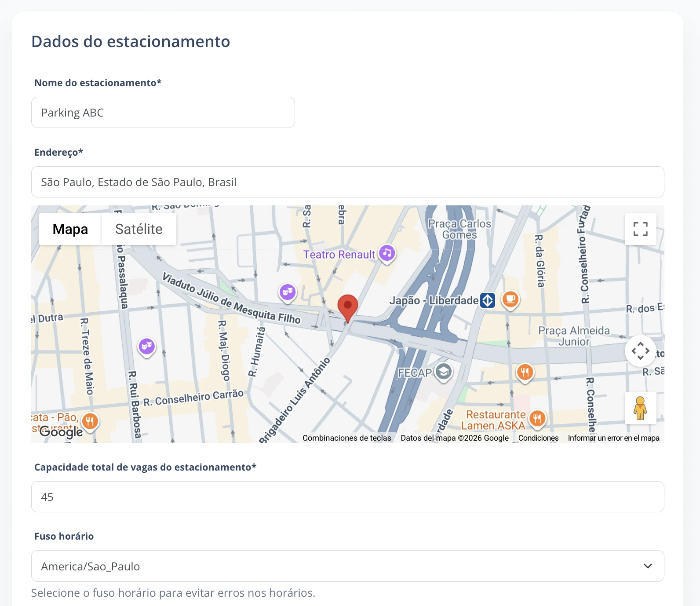Click Datos del mapa ©2026 Google text
The image size is (700, 606).
[x=455, y=438]
